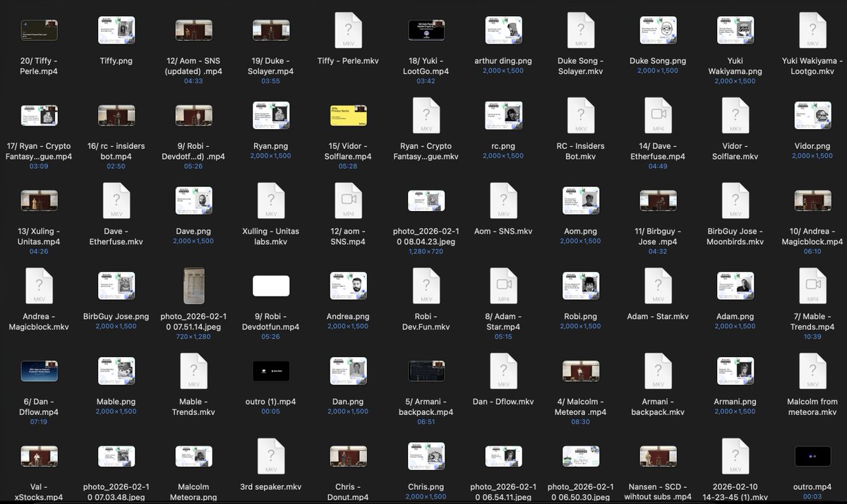Image resolution: width=847 pixels, height=504 pixels.
Task: Click the 'Robi.png' filename label
Action: click(x=581, y=316)
